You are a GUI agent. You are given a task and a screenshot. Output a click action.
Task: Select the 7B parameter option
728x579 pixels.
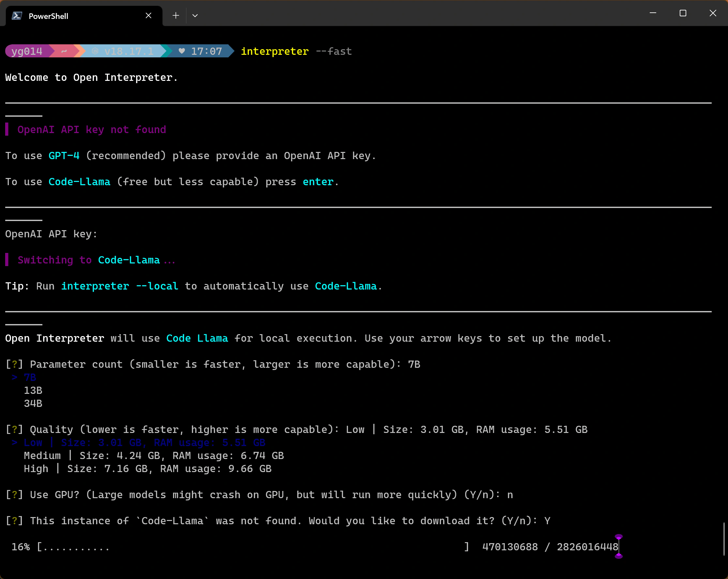tap(30, 378)
